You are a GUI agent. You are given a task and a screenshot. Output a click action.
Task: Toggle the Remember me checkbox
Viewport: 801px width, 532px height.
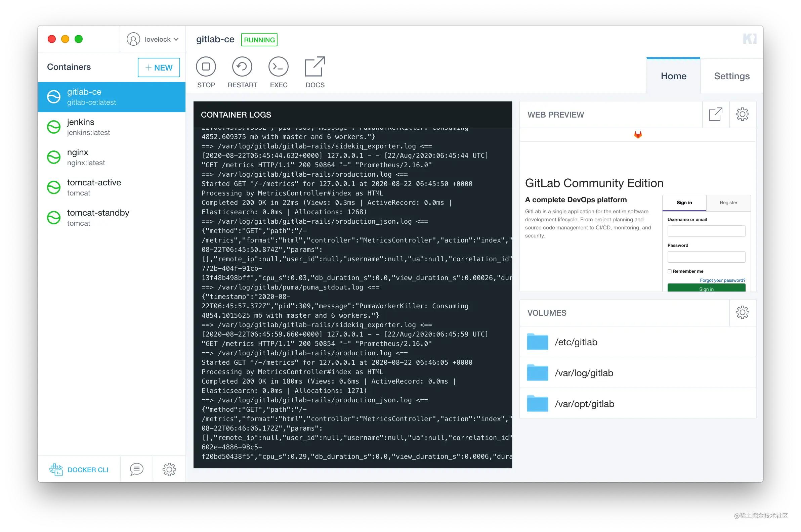tap(669, 271)
